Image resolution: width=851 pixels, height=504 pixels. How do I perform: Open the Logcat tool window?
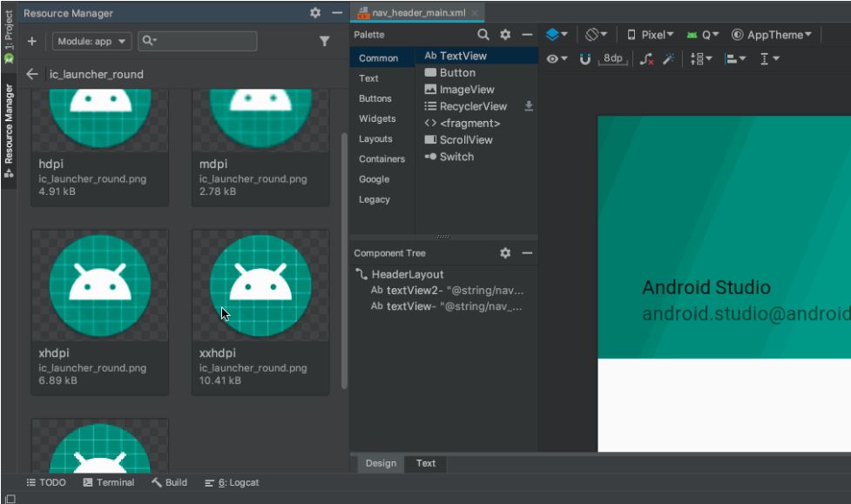click(232, 482)
